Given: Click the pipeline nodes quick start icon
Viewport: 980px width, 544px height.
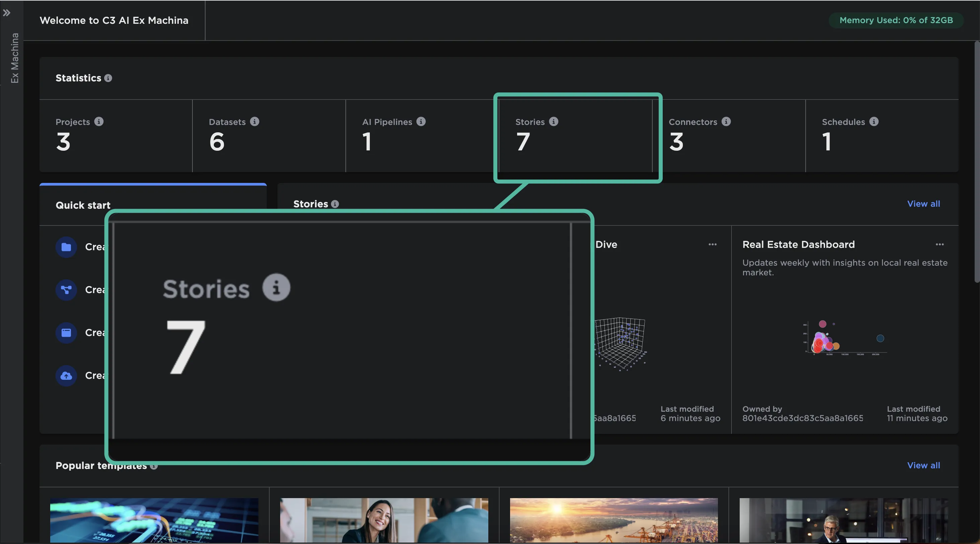Looking at the screenshot, I should [x=66, y=290].
